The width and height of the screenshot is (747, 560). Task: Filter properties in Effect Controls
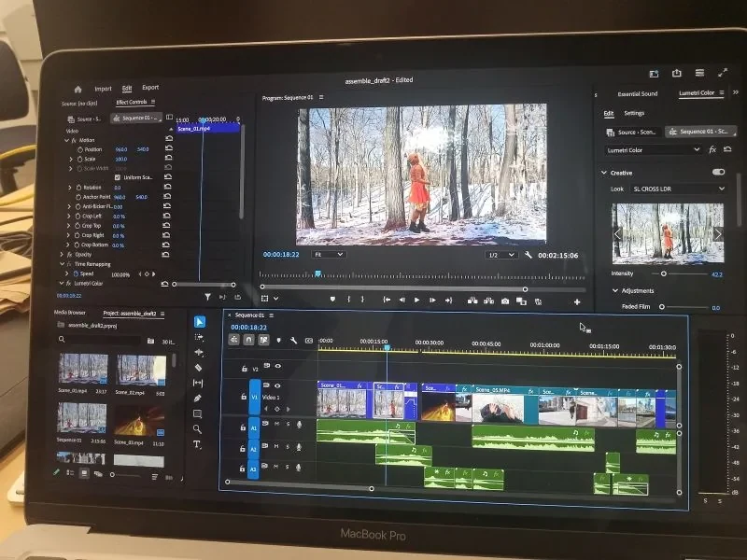(207, 297)
